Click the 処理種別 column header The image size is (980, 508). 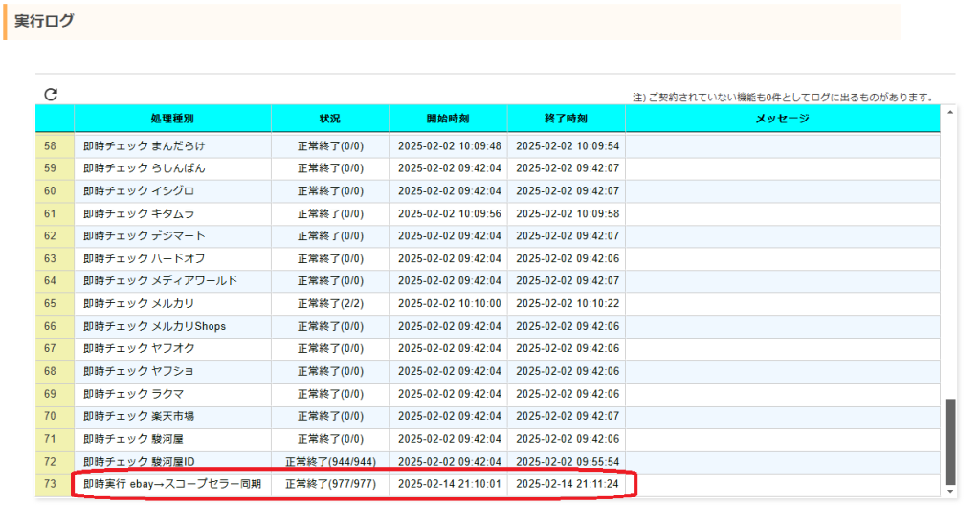coord(172,118)
